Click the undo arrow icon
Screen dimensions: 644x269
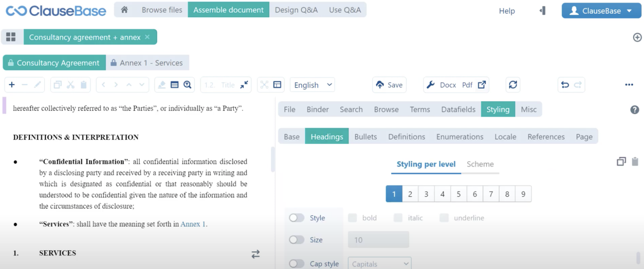coord(565,85)
